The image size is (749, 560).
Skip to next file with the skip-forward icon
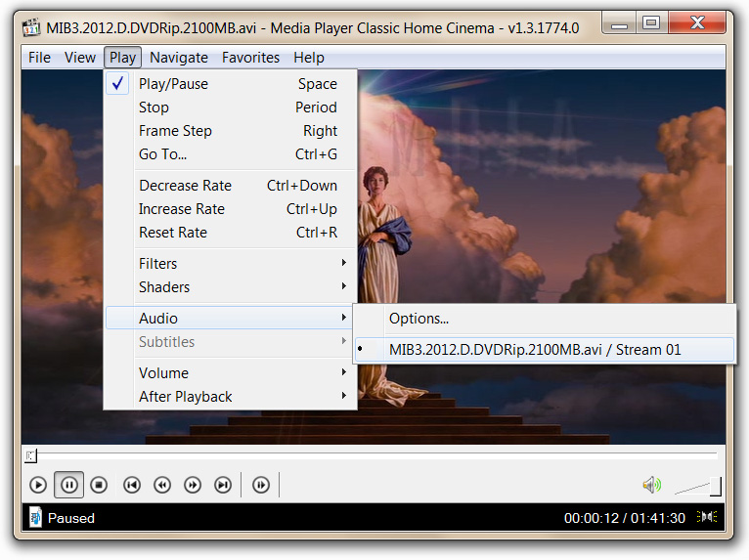[223, 485]
